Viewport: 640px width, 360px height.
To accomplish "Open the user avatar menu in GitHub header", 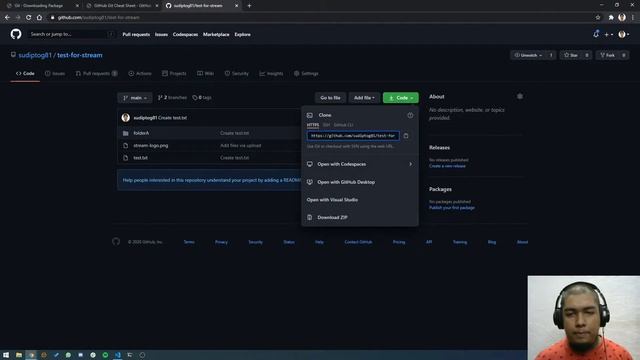I will coord(624,35).
